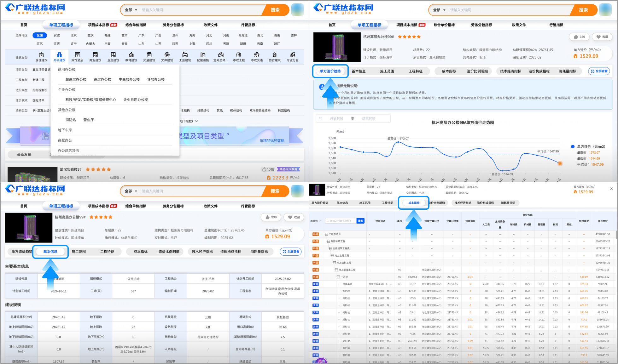This screenshot has height=364, width=618.
Task: Close the fullscreen cost table with the X
Action: [611, 189]
